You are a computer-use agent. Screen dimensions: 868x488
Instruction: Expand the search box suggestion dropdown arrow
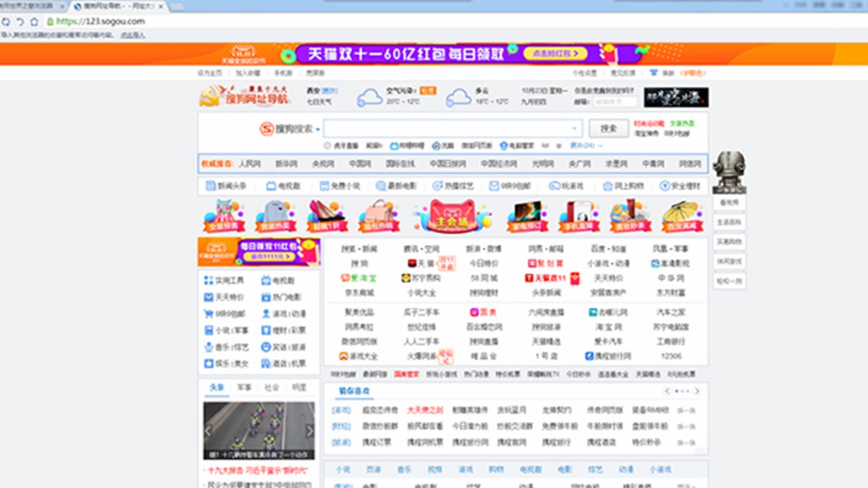pos(574,129)
